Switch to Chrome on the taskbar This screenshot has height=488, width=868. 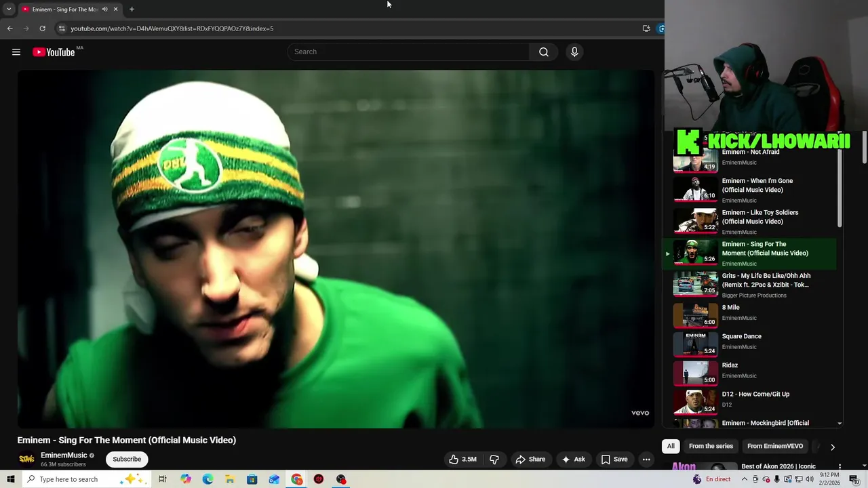tap(297, 479)
